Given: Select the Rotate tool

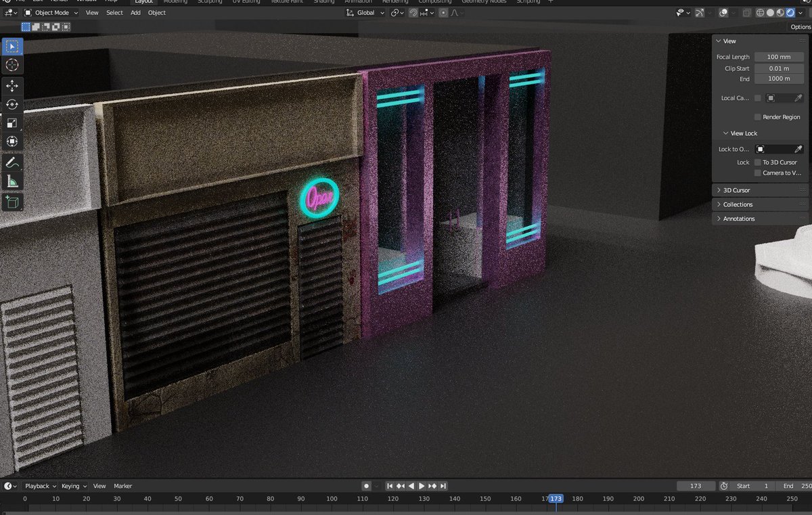Looking at the screenshot, I should click(12, 104).
